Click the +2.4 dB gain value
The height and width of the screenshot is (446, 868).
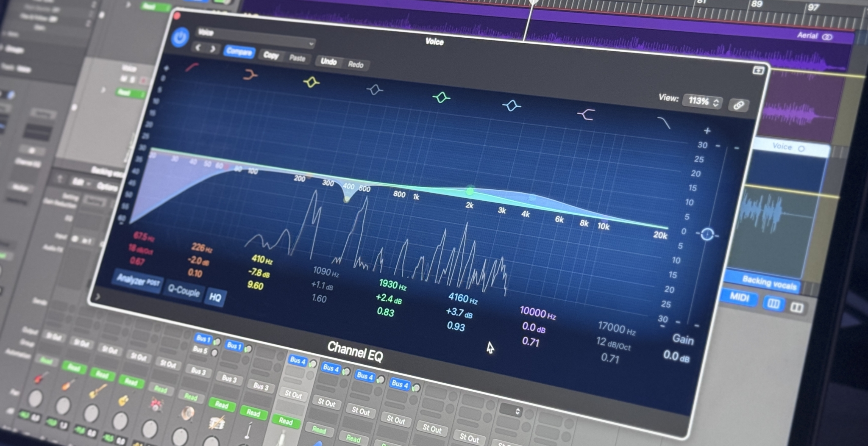click(389, 299)
